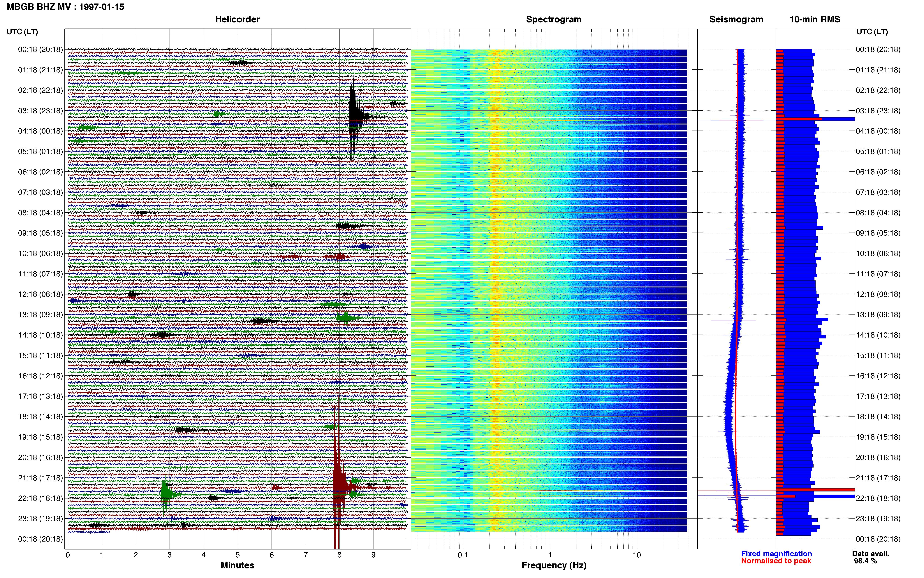The image size is (924, 578).
Task: Click frequency tick label 10
Action: tap(637, 555)
